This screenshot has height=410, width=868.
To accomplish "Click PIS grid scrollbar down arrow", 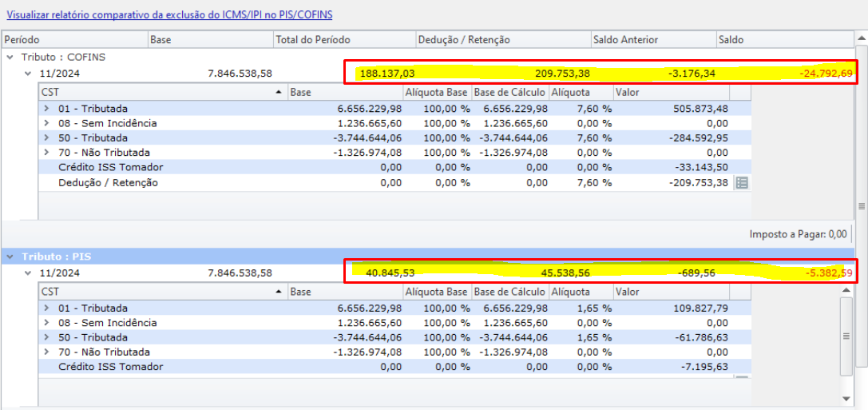I will [846, 398].
